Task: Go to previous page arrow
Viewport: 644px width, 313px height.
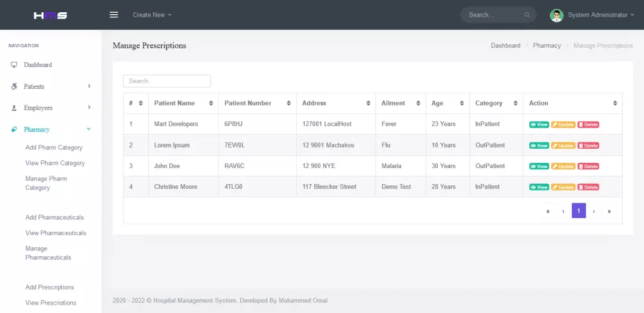Action: tap(563, 211)
